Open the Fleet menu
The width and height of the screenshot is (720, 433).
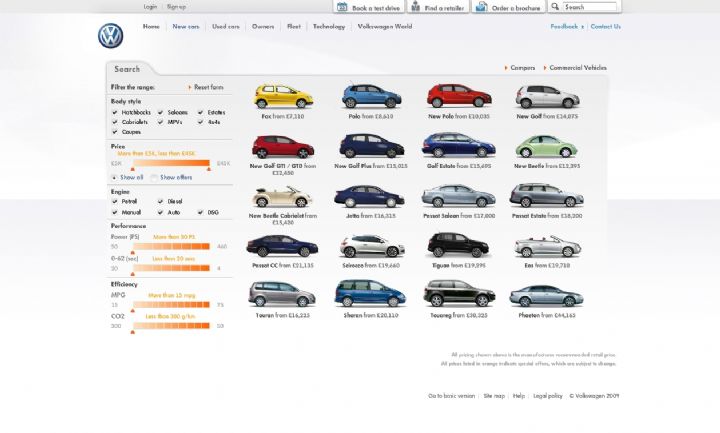pyautogui.click(x=294, y=27)
